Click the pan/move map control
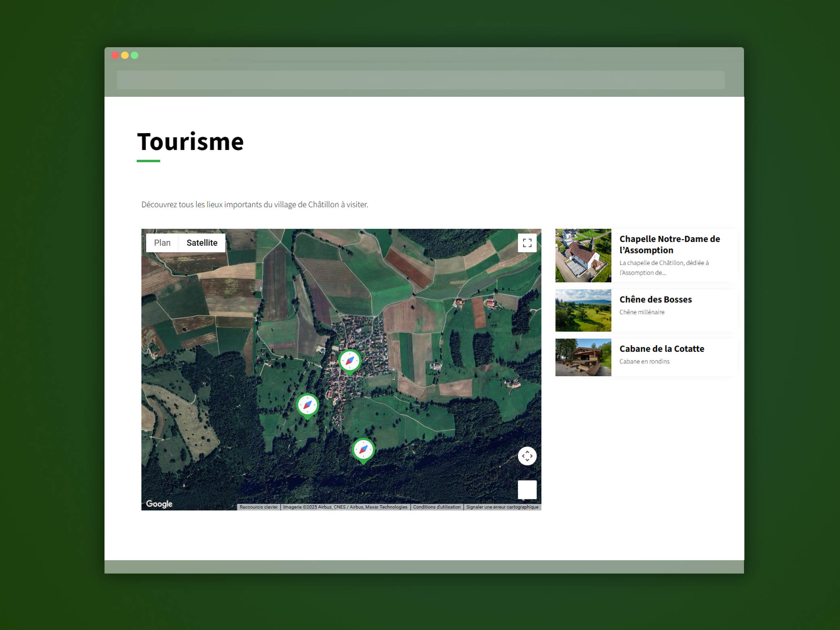 527,456
